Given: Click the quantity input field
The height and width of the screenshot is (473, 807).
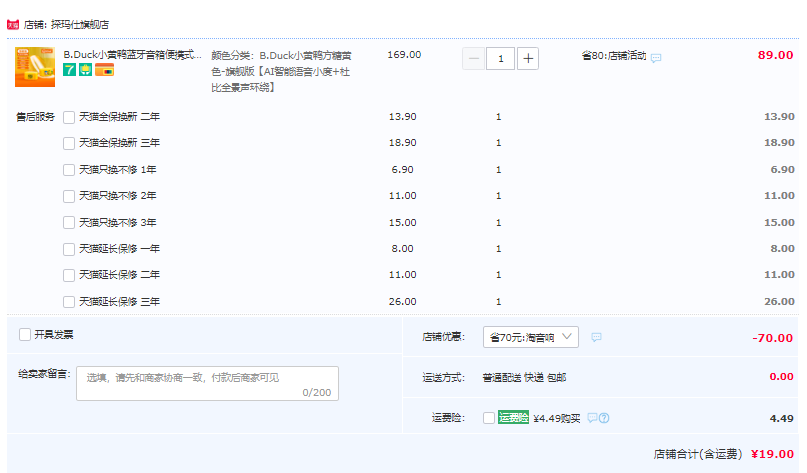Looking at the screenshot, I should (500, 59).
